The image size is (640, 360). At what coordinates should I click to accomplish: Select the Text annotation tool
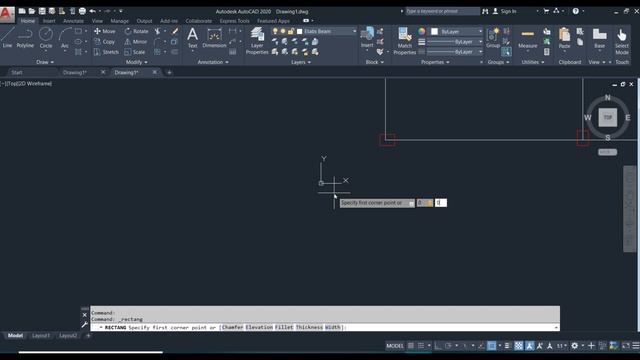click(192, 38)
